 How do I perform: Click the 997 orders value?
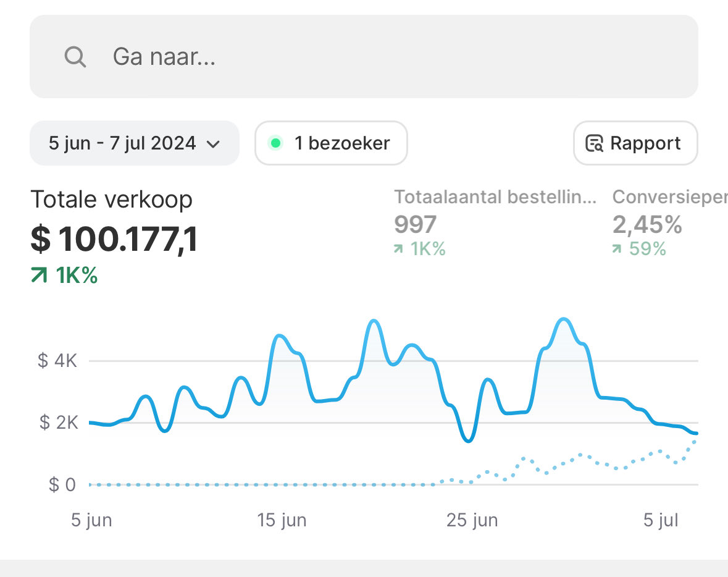pos(416,224)
